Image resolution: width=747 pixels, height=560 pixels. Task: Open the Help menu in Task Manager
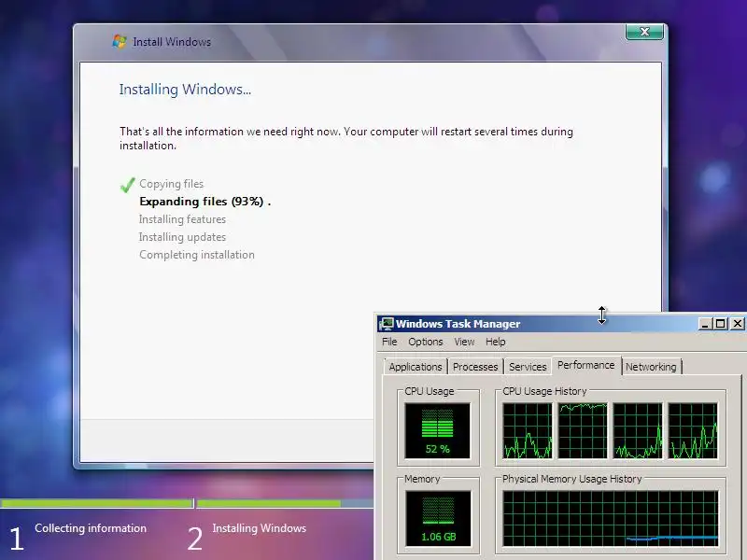(x=496, y=342)
